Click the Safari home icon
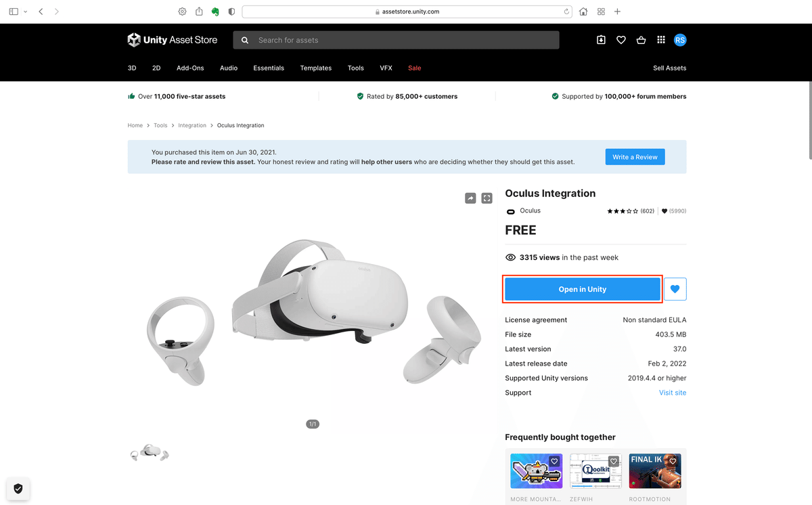Image resolution: width=812 pixels, height=505 pixels. pos(583,12)
